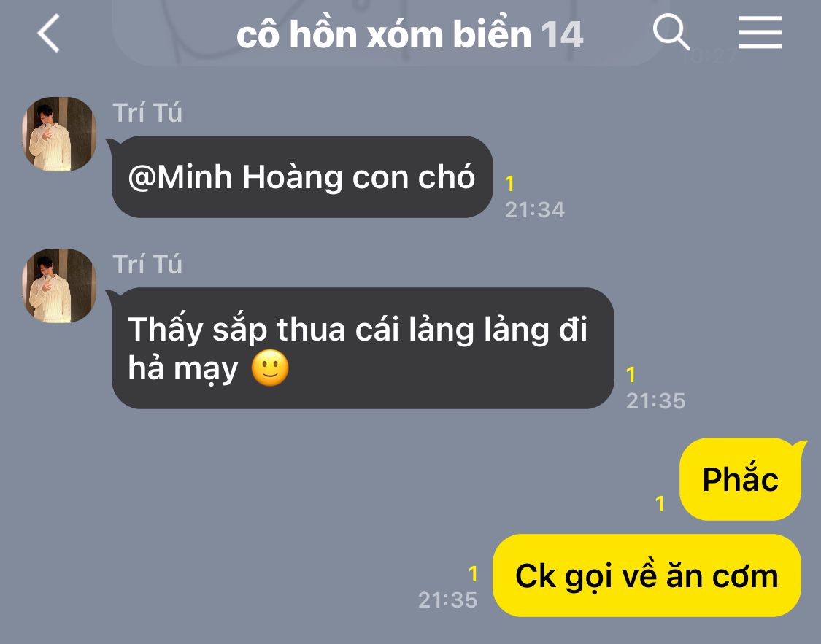This screenshot has height=644, width=821.
Task: Tap unread count next to Phắc bubble
Action: pyautogui.click(x=660, y=503)
